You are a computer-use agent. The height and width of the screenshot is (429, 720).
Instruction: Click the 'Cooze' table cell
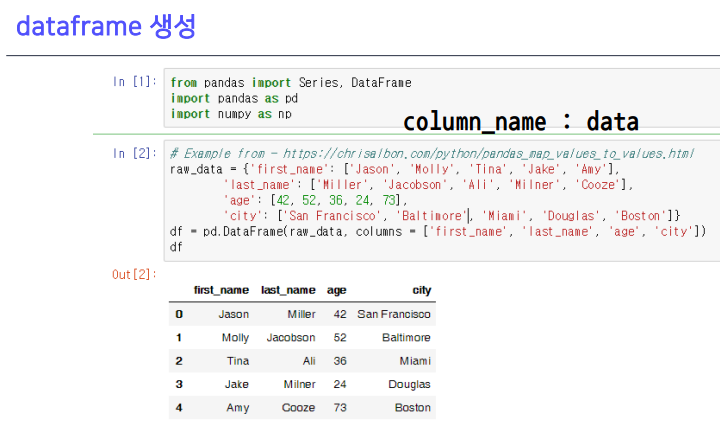tap(298, 407)
